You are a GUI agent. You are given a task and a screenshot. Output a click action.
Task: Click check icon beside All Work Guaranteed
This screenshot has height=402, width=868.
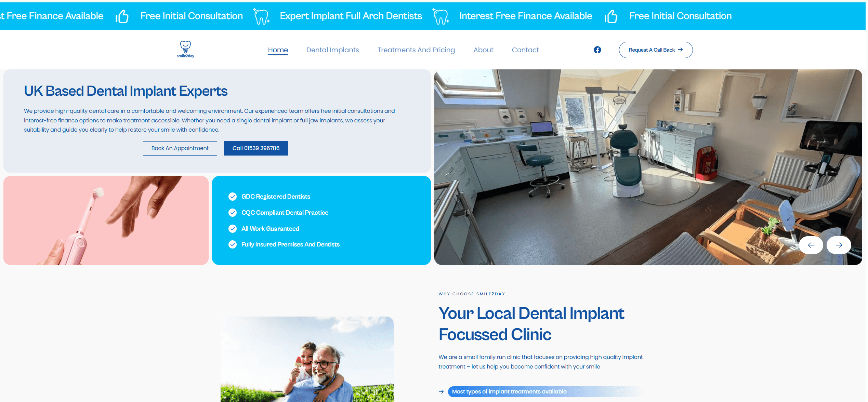(233, 229)
